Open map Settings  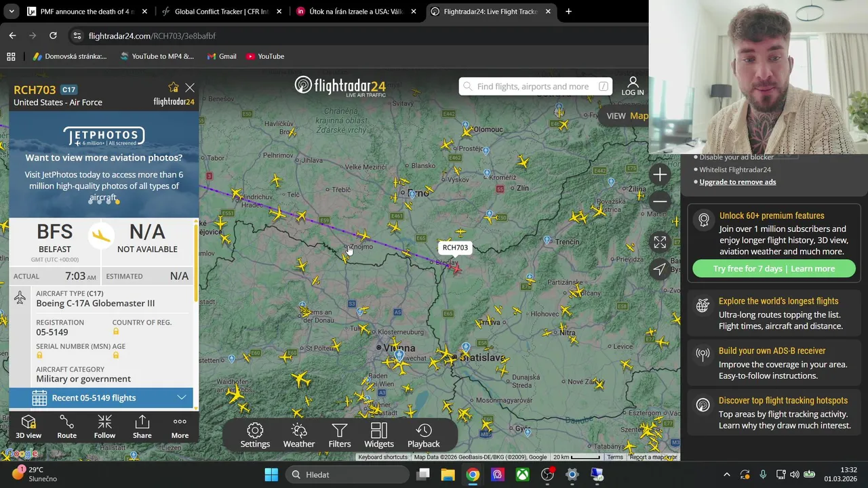click(x=255, y=435)
